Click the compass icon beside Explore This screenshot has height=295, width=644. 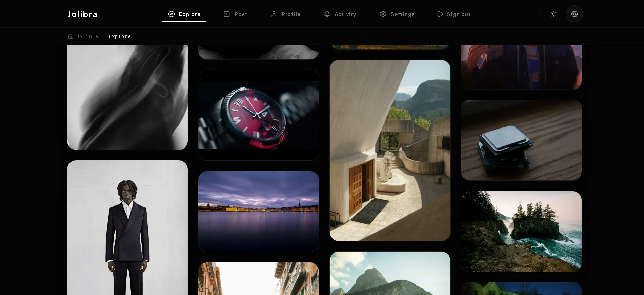pyautogui.click(x=172, y=14)
